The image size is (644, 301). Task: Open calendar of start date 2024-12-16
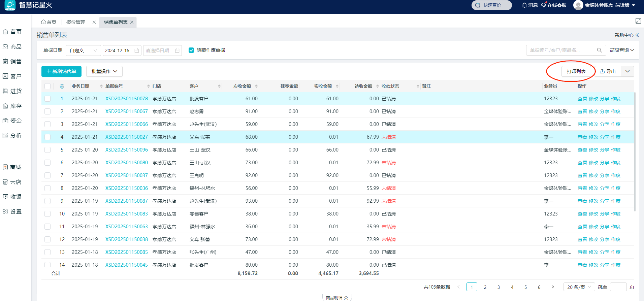point(137,51)
